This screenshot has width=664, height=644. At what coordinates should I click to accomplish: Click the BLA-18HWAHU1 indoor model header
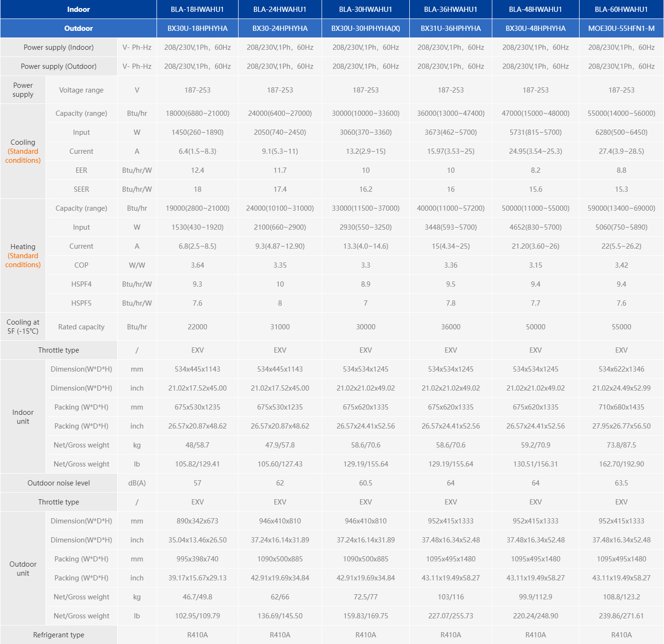(x=197, y=9)
